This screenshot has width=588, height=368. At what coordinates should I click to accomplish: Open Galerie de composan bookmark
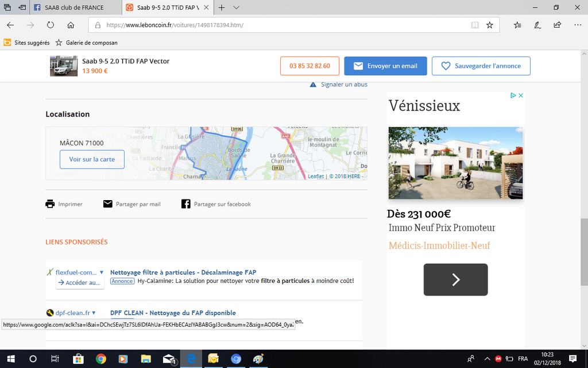87,43
